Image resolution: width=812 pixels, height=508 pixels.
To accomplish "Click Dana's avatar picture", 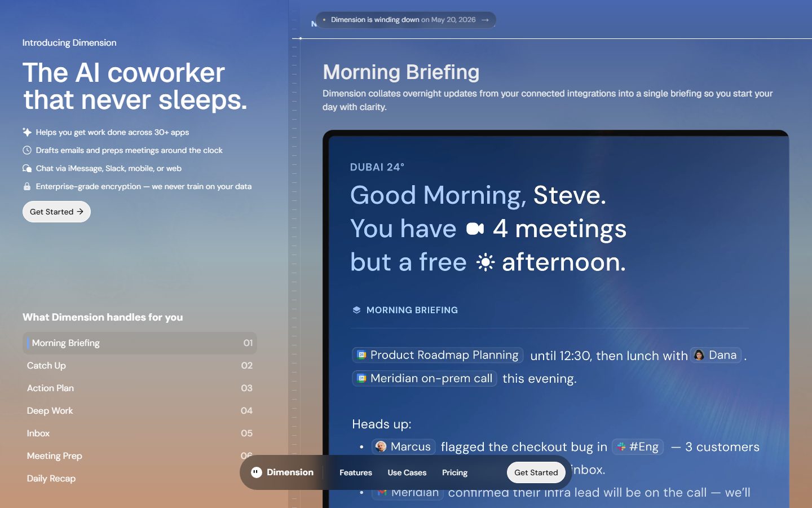I will coord(699,355).
